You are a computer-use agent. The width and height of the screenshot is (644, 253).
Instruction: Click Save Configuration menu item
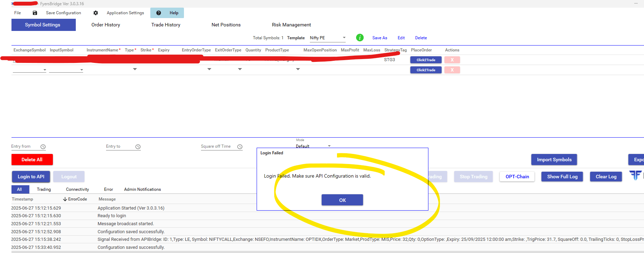pos(63,13)
